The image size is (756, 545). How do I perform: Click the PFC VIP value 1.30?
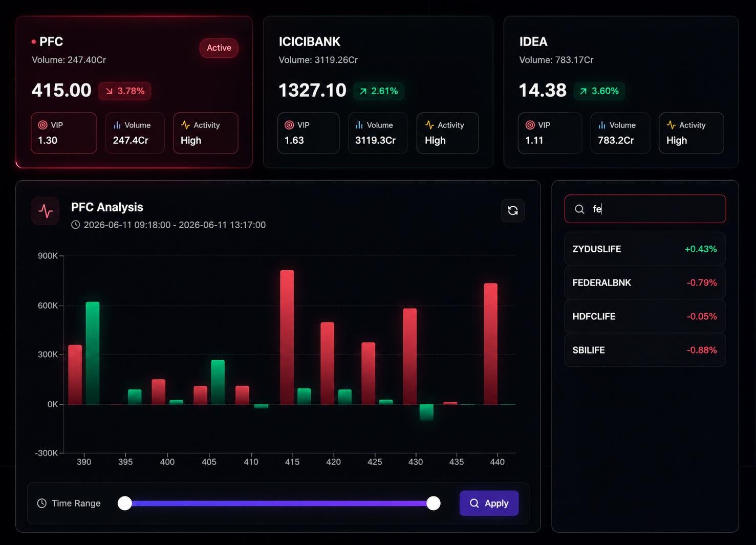pos(48,140)
